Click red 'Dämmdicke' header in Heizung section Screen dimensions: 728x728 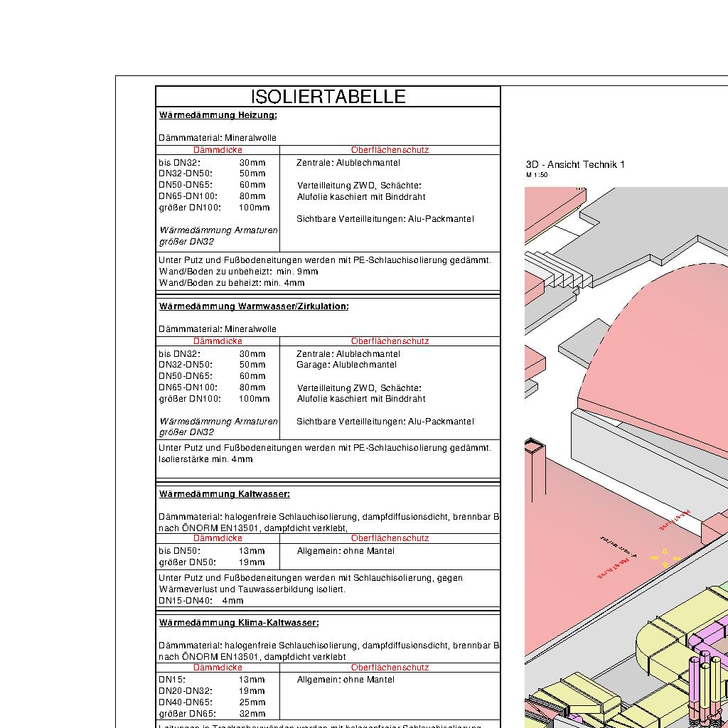point(218,150)
